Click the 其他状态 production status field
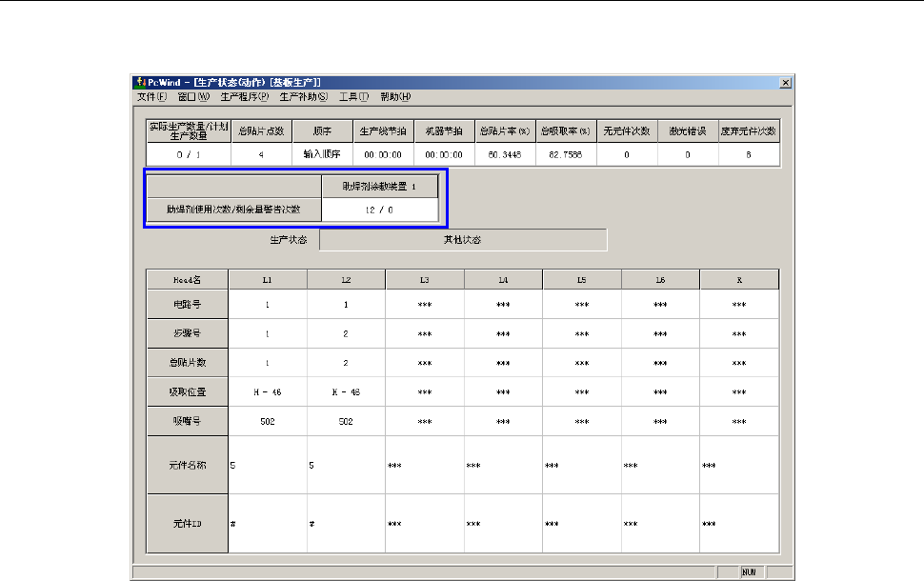 point(463,240)
